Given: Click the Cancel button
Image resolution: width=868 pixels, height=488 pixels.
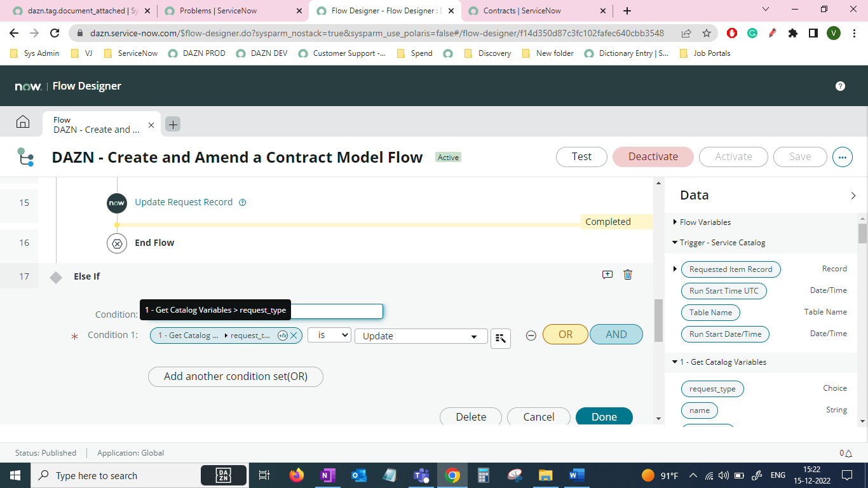Looking at the screenshot, I should [539, 417].
